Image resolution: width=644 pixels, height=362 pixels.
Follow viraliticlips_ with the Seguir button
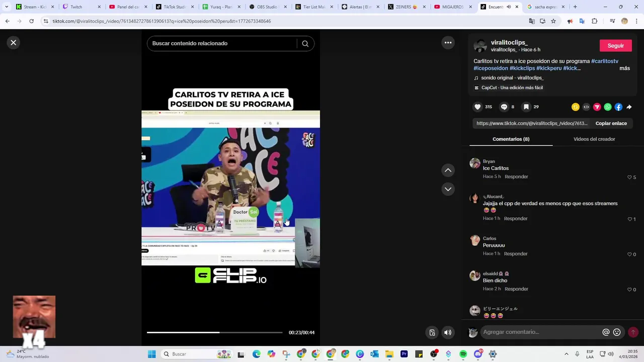click(x=615, y=46)
